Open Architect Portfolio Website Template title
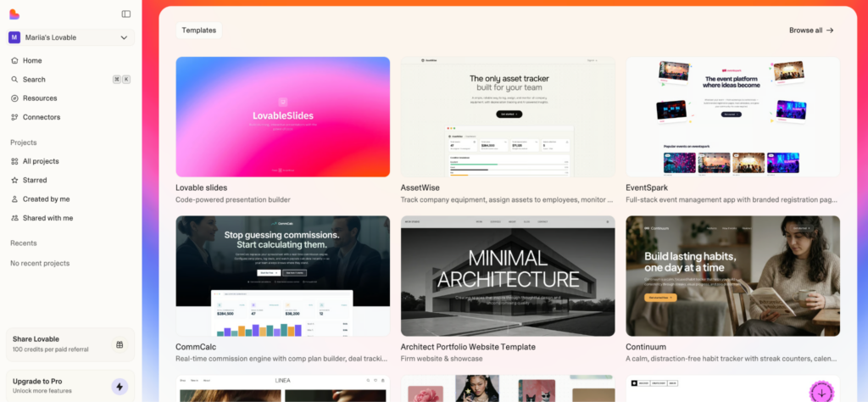The width and height of the screenshot is (868, 402). (468, 347)
